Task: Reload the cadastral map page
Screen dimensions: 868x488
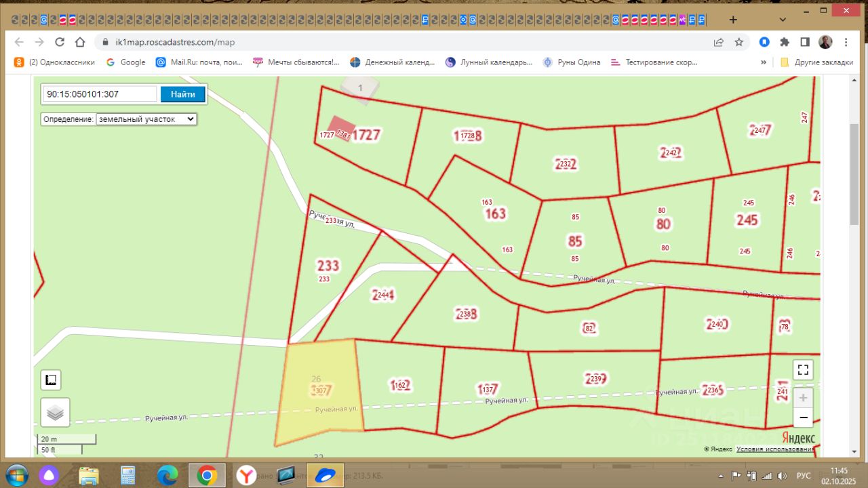Action: pos(60,42)
